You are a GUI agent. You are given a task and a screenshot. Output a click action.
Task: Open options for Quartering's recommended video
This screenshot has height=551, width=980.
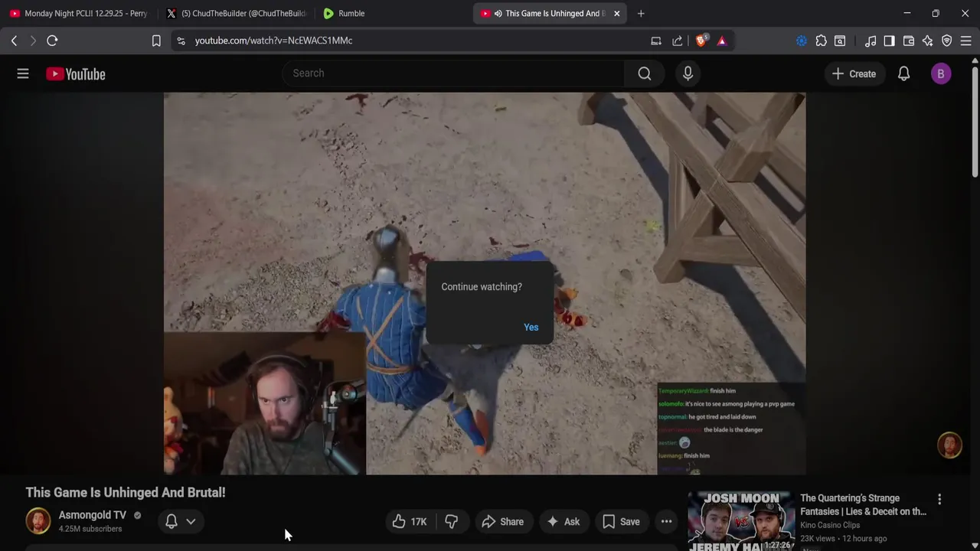tap(939, 499)
